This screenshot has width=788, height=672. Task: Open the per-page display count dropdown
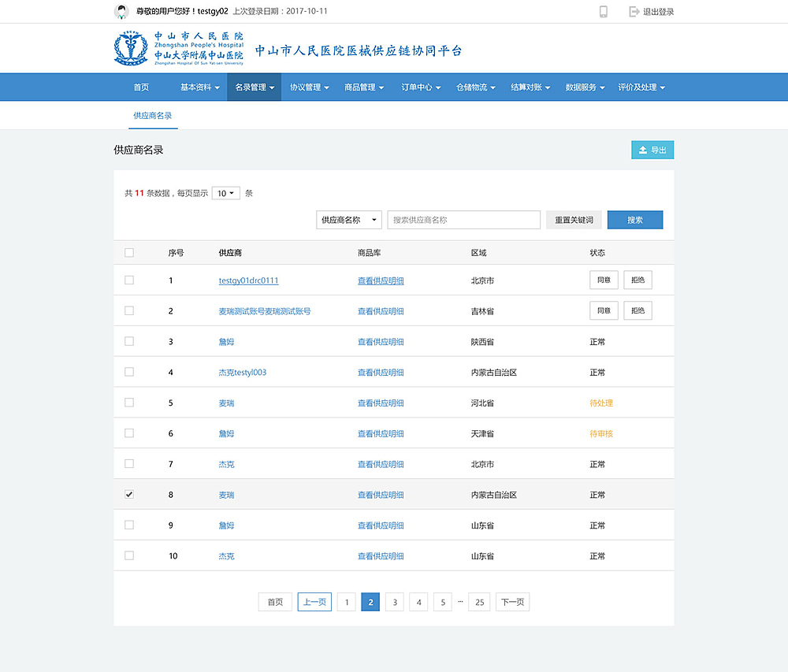click(225, 192)
